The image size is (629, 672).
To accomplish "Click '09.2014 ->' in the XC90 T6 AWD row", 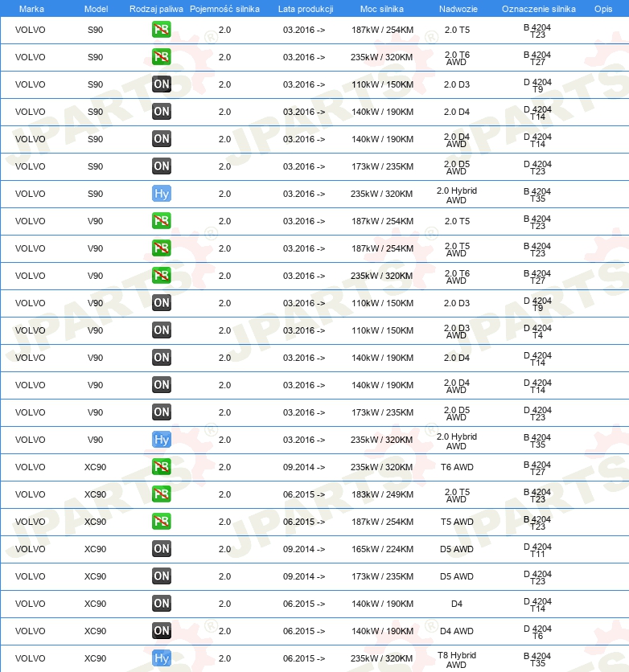I will pyautogui.click(x=303, y=467).
